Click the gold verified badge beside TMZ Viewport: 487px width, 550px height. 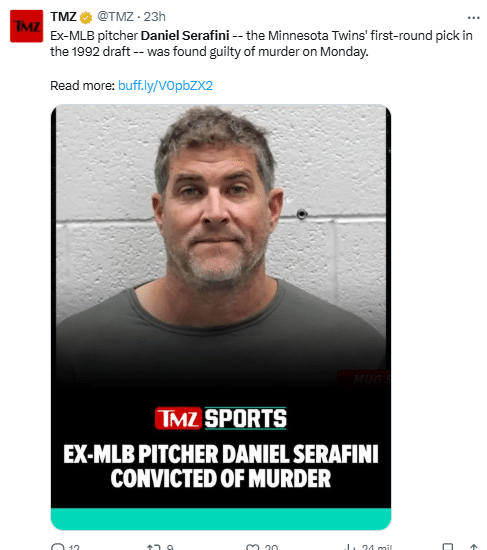[86, 17]
